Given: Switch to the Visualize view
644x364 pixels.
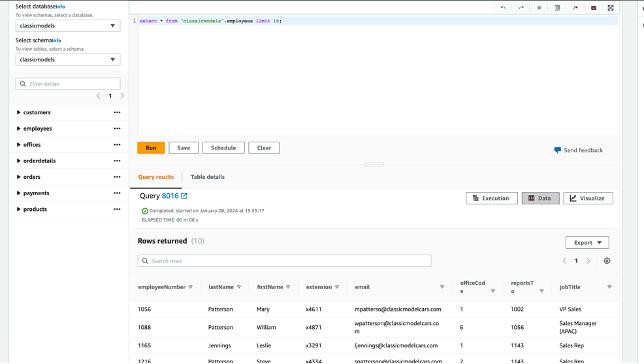Looking at the screenshot, I should coord(588,198).
